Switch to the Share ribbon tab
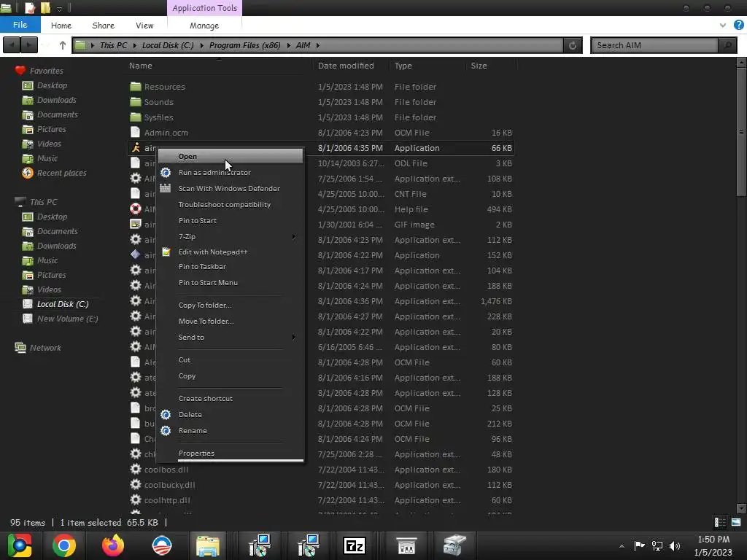The height and width of the screenshot is (560, 747). (x=103, y=26)
